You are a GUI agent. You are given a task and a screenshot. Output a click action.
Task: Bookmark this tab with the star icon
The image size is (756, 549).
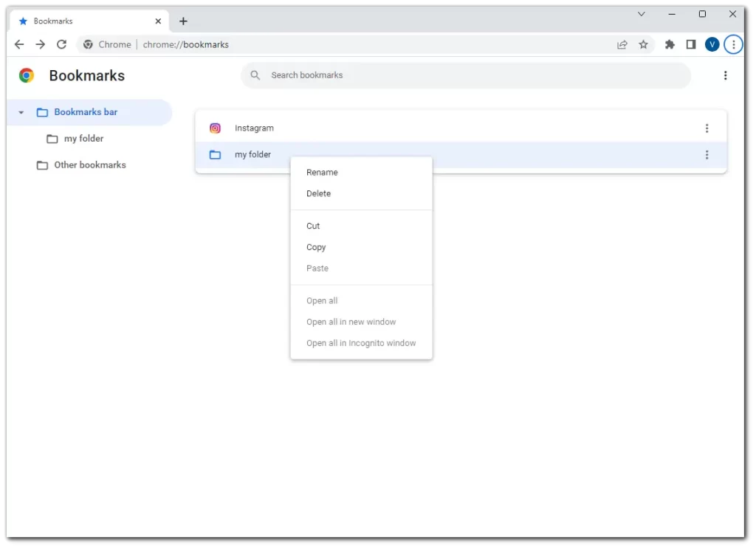tap(643, 44)
